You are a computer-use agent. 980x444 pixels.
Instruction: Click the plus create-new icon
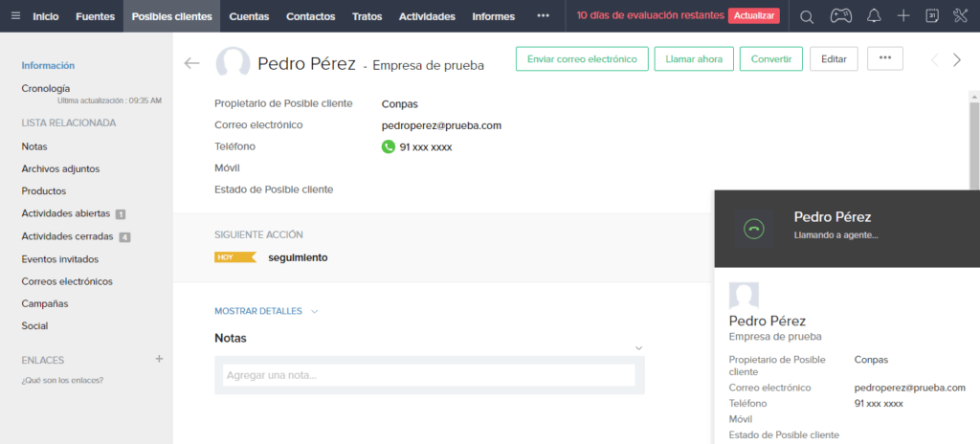coord(903,16)
